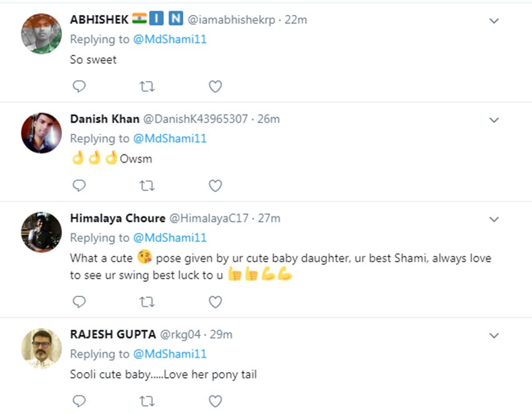Viewport: 532px width, 414px height.
Task: Open more options chevron on ABHISHEK's tweet
Action: click(x=494, y=21)
